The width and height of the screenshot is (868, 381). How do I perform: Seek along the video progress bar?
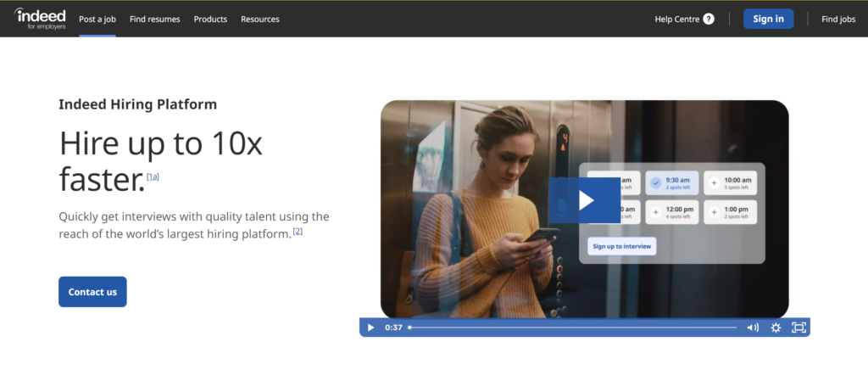click(573, 328)
